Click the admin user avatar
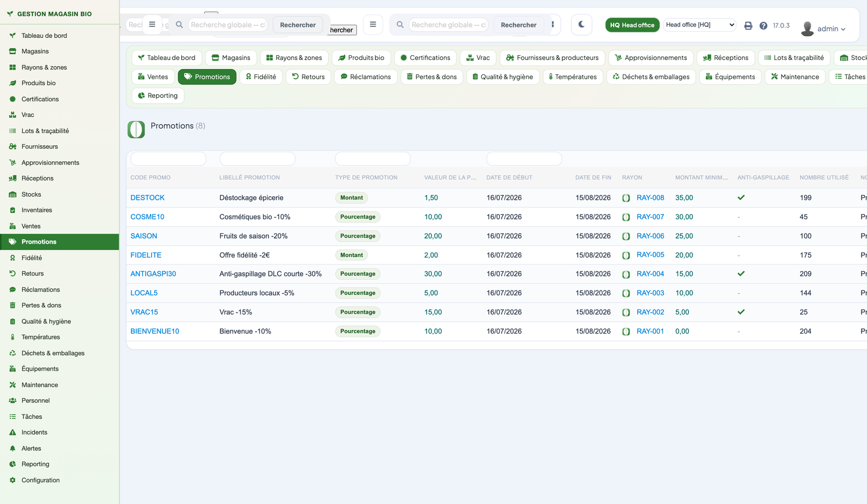The image size is (867, 504). point(808,28)
